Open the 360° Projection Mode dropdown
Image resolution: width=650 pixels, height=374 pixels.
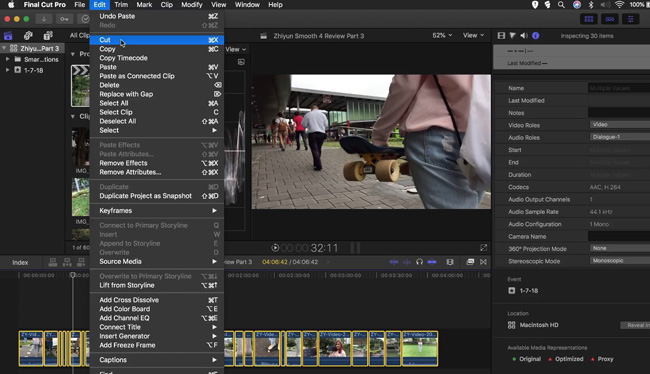620,248
